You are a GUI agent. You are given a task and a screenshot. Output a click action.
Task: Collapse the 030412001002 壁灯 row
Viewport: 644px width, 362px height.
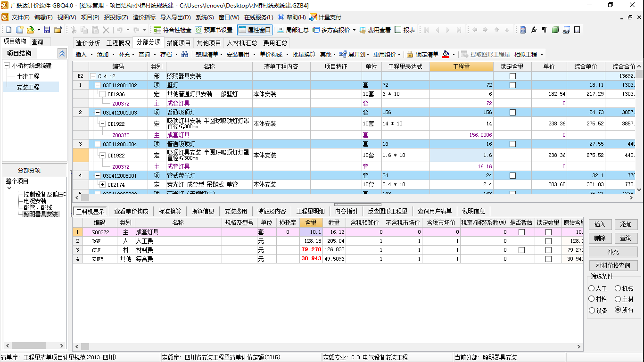pos(98,85)
